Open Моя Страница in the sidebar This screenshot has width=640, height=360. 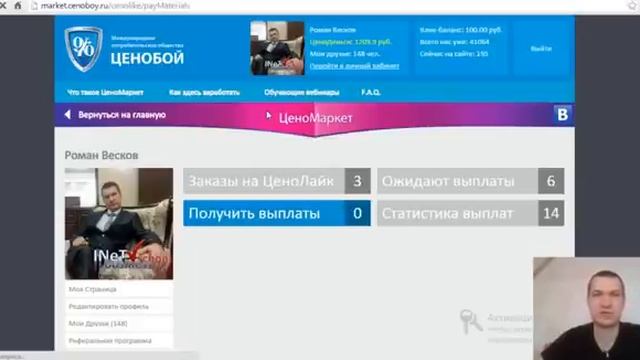(119, 289)
